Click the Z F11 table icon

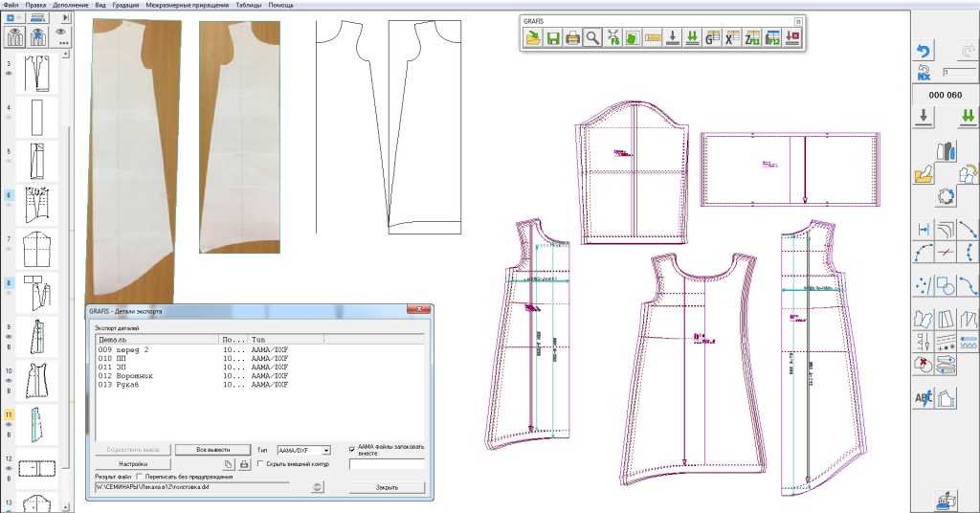point(752,38)
